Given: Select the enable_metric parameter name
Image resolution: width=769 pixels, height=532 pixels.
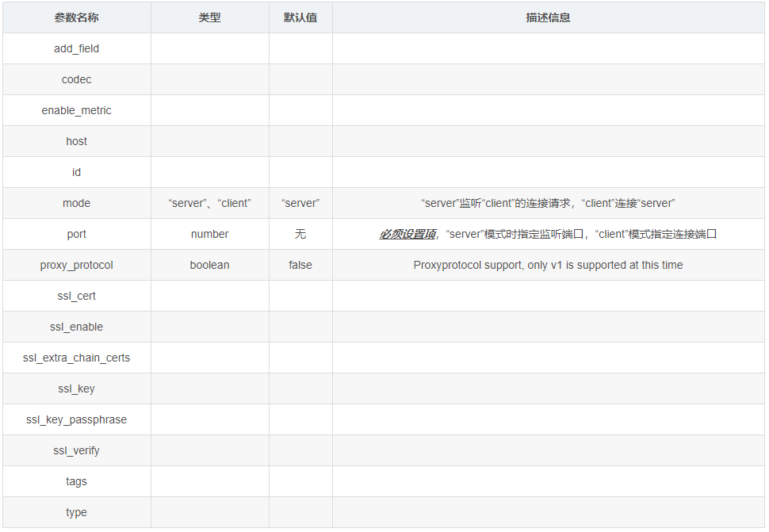Looking at the screenshot, I should click(x=77, y=110).
